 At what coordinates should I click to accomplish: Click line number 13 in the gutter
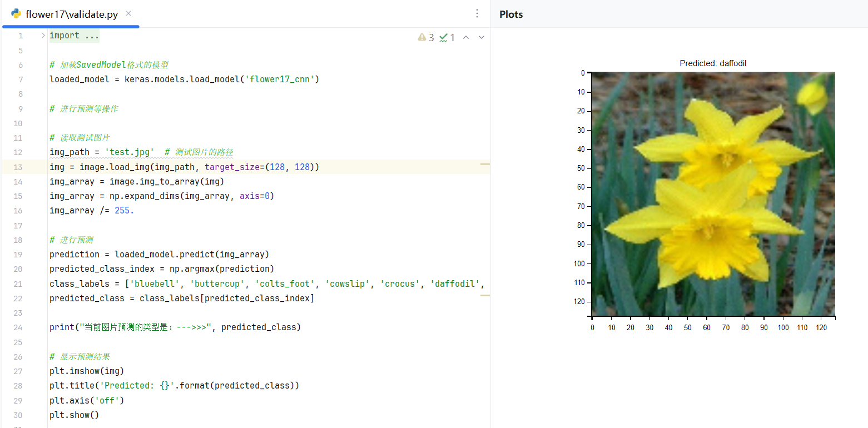[x=18, y=167]
